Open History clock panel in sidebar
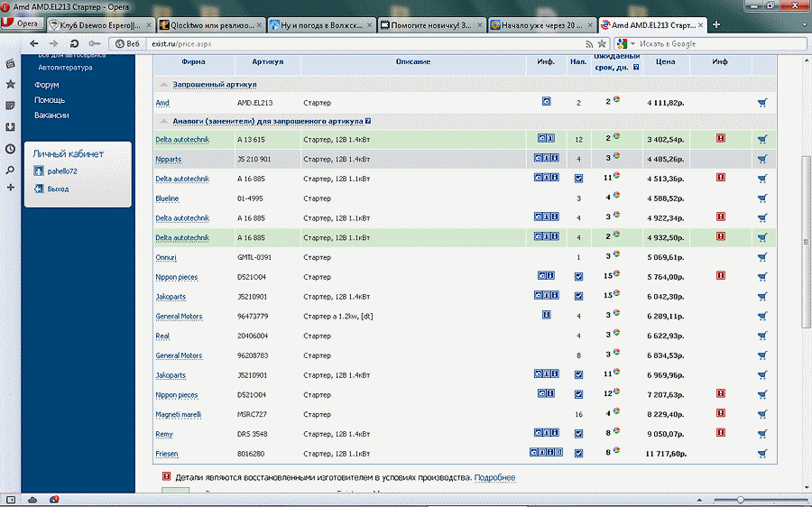812x507 pixels. pos(10,149)
